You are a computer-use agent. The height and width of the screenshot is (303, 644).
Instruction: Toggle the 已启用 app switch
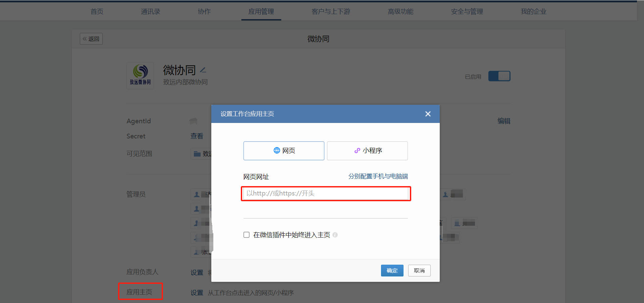click(499, 76)
